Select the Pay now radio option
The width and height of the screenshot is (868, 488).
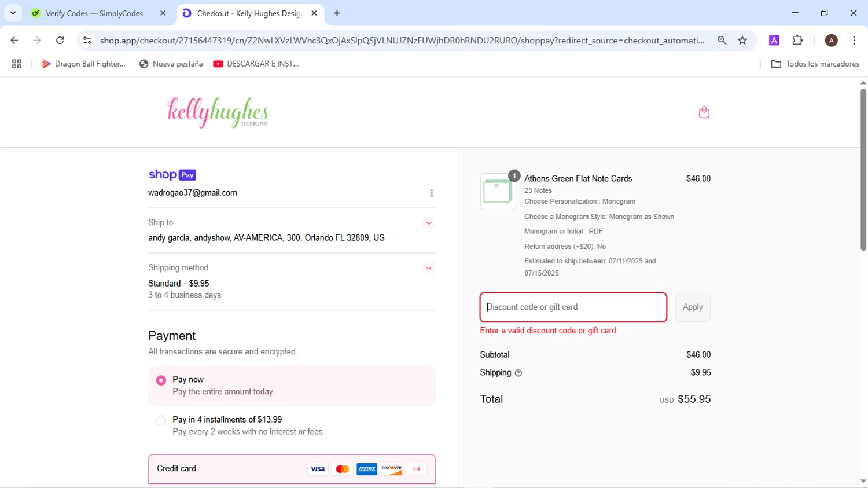coord(161,380)
